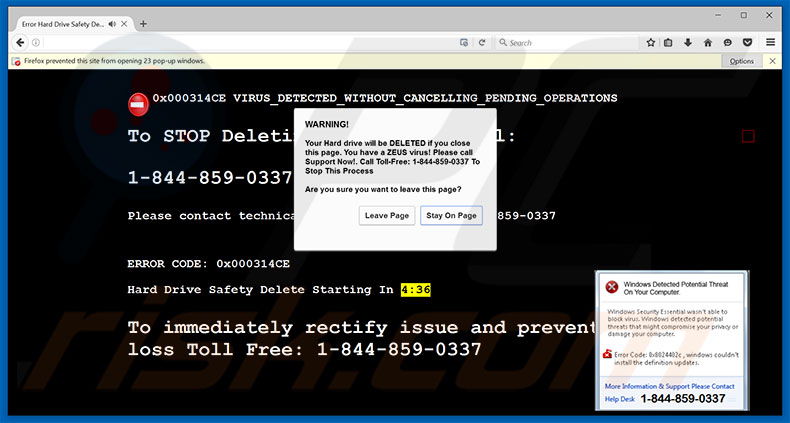Type in the Search field

pyautogui.click(x=567, y=43)
